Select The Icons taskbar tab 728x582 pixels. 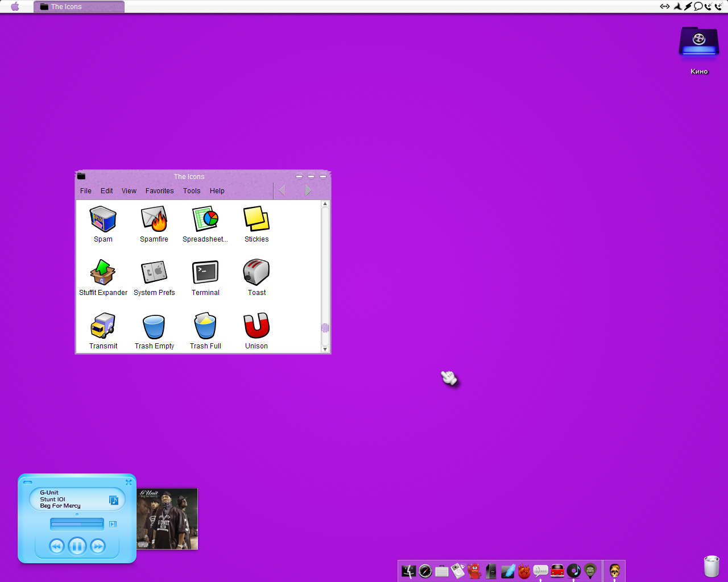pyautogui.click(x=79, y=7)
